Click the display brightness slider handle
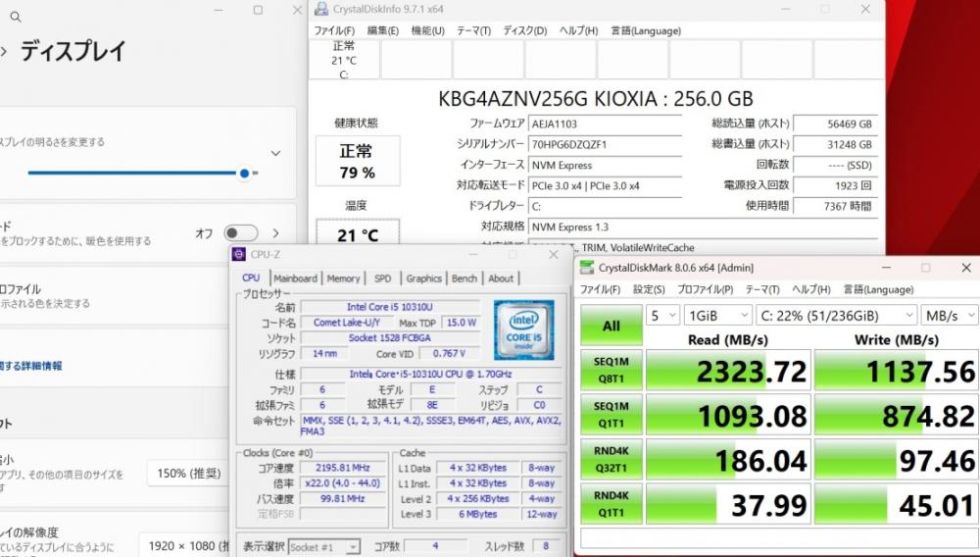The height and width of the screenshot is (557, 980). 244,174
